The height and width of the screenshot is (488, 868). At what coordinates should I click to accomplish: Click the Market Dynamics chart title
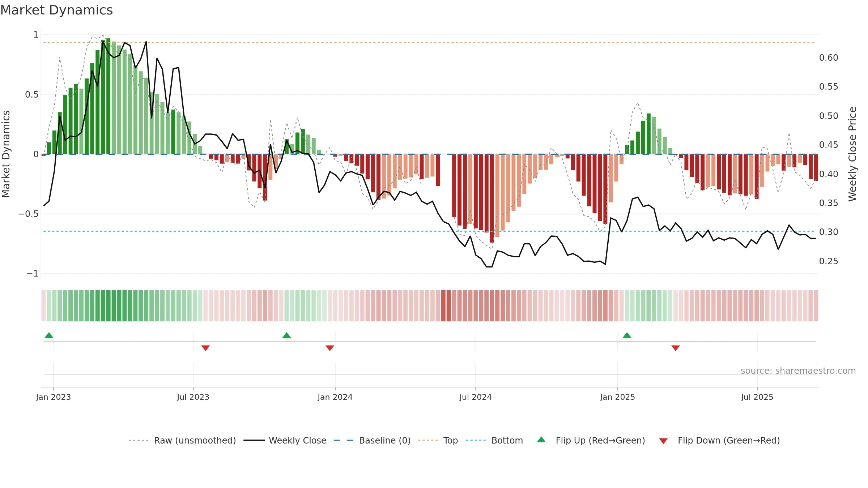coord(56,10)
